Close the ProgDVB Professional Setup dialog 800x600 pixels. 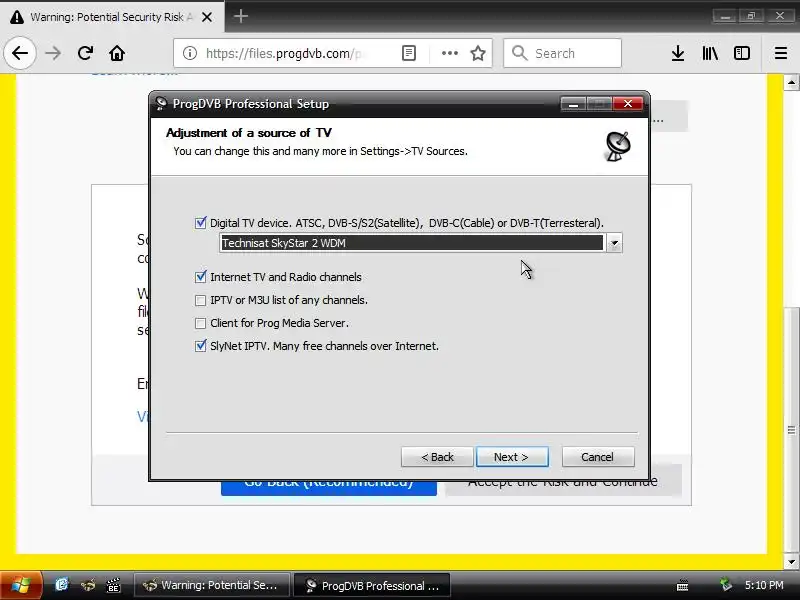tap(628, 104)
